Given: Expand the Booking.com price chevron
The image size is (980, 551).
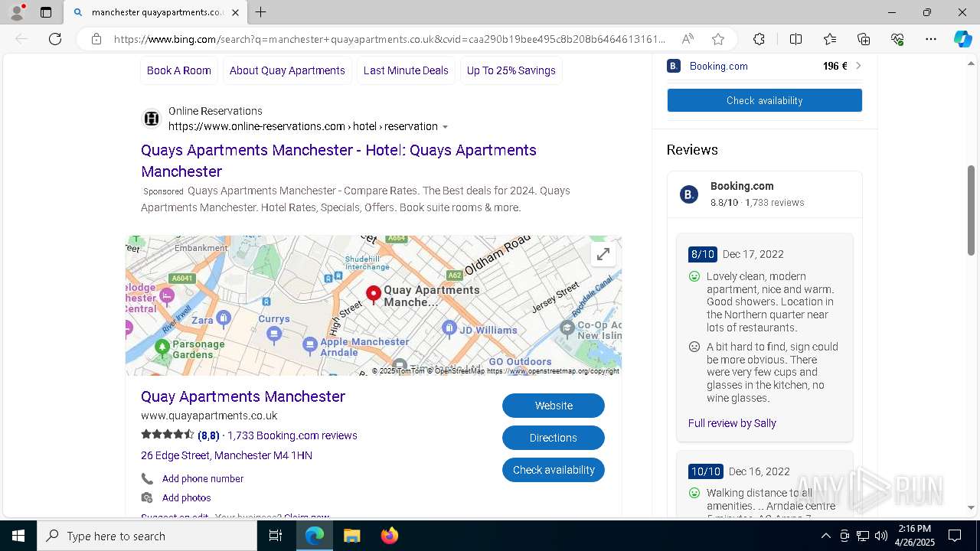Looking at the screenshot, I should tap(858, 66).
